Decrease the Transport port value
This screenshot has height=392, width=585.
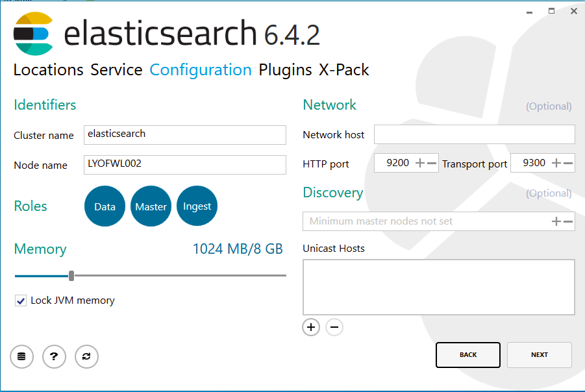568,163
